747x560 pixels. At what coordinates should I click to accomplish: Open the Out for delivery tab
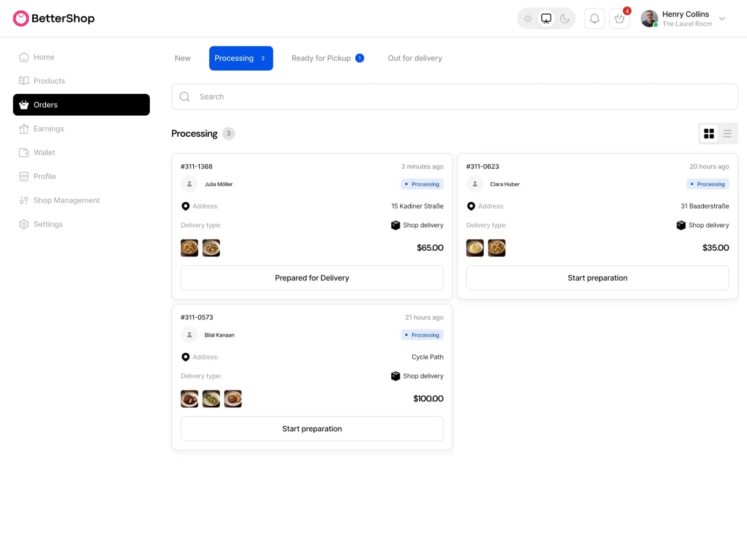click(x=415, y=58)
